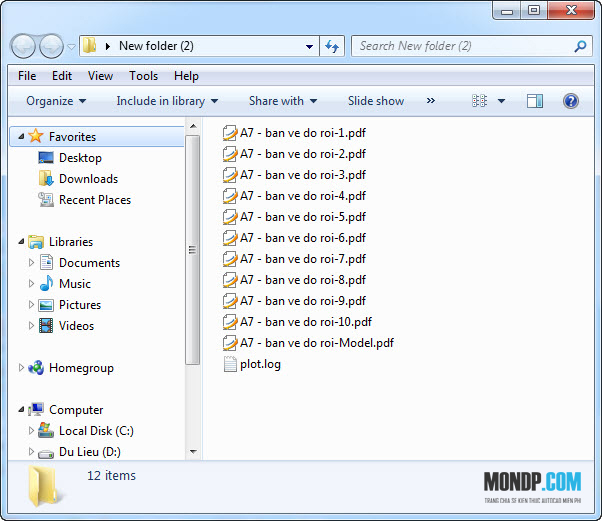Click PDF icon of roi-8.pdf file
Viewport: 602px width, 521px height.
(x=230, y=280)
